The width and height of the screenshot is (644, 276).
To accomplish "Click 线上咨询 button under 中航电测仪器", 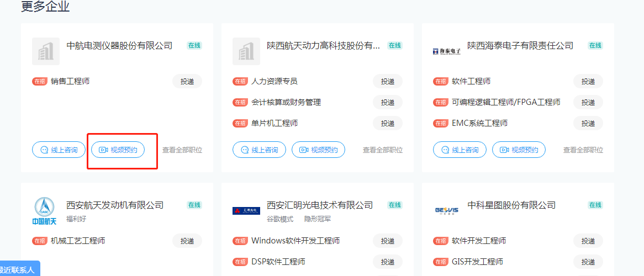I will (59, 150).
